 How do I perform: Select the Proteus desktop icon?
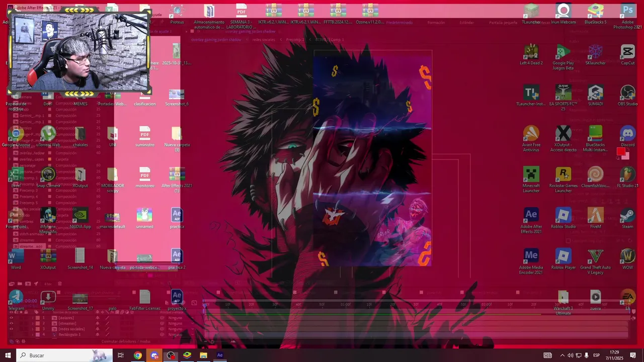177,14
